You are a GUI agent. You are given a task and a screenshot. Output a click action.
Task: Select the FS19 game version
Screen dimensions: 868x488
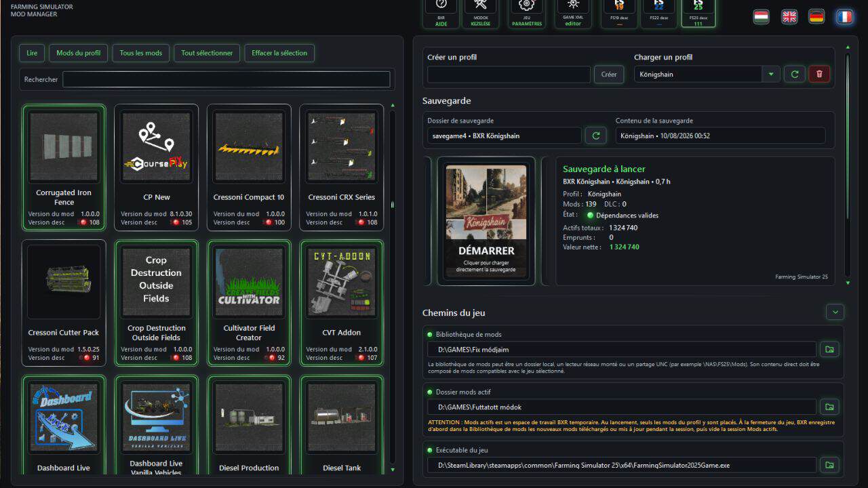[x=620, y=13]
